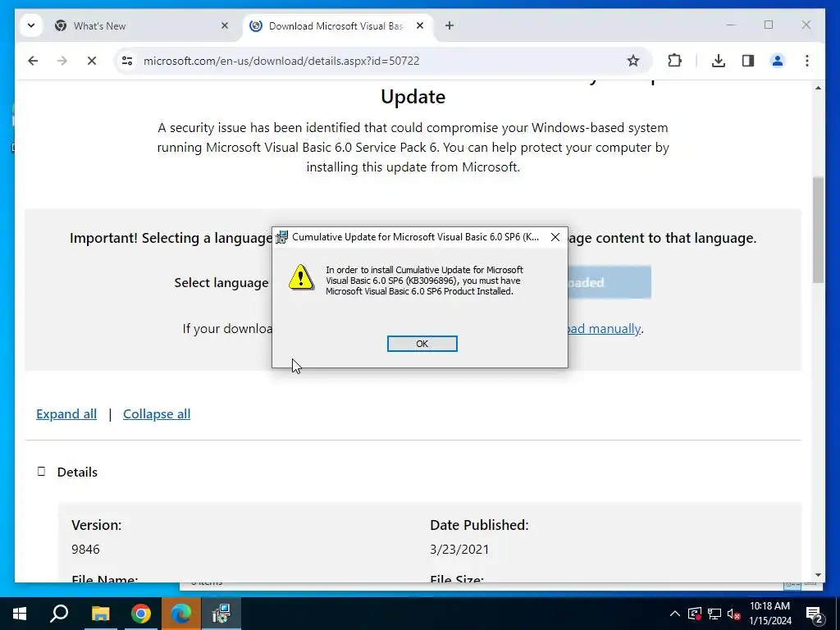Toggle the Chrome side panel
840x630 pixels.
tap(748, 61)
